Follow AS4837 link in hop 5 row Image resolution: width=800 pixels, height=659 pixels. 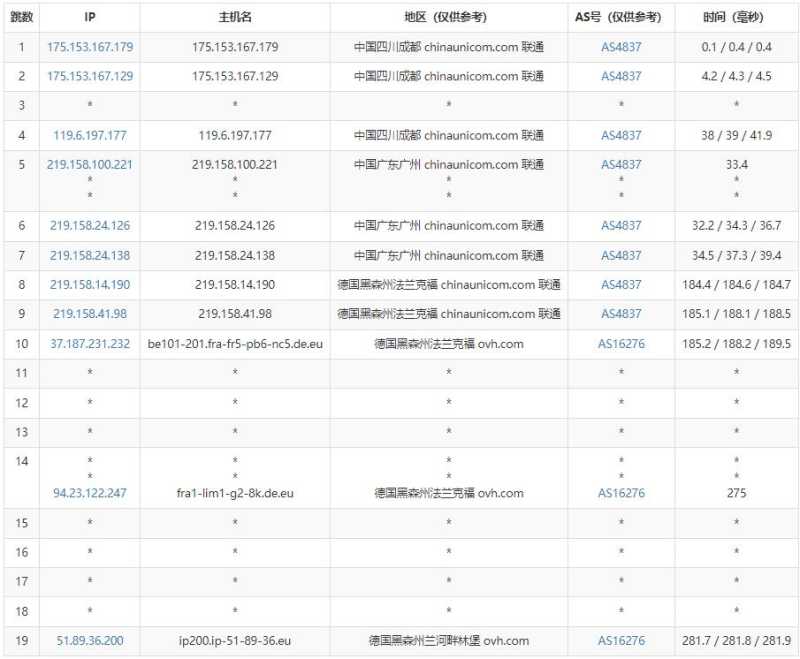621,165
